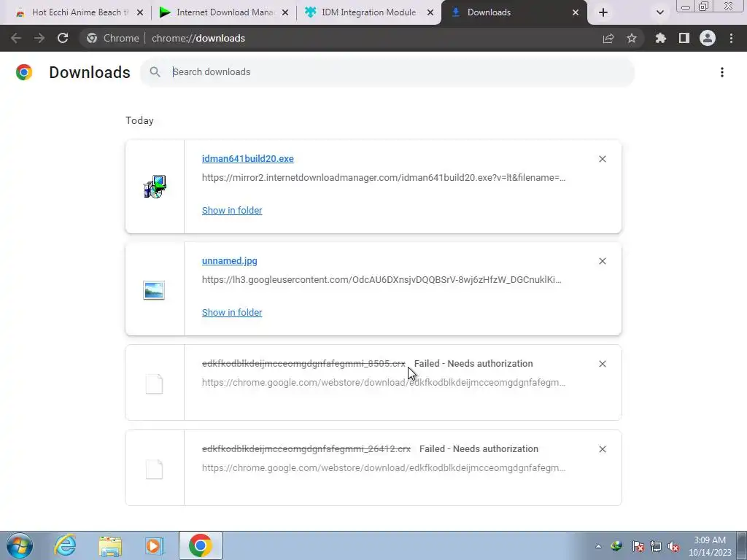Open Chrome's three-dot main menu

pos(731,38)
